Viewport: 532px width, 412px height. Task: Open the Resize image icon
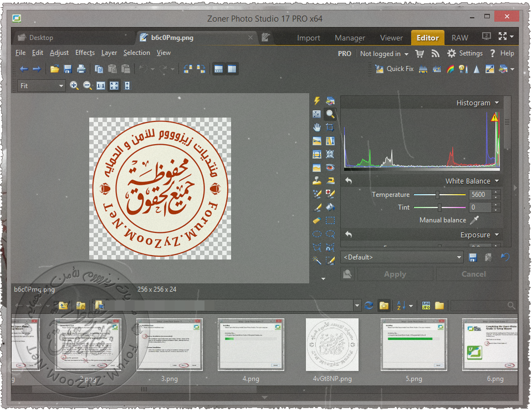pyautogui.click(x=489, y=69)
